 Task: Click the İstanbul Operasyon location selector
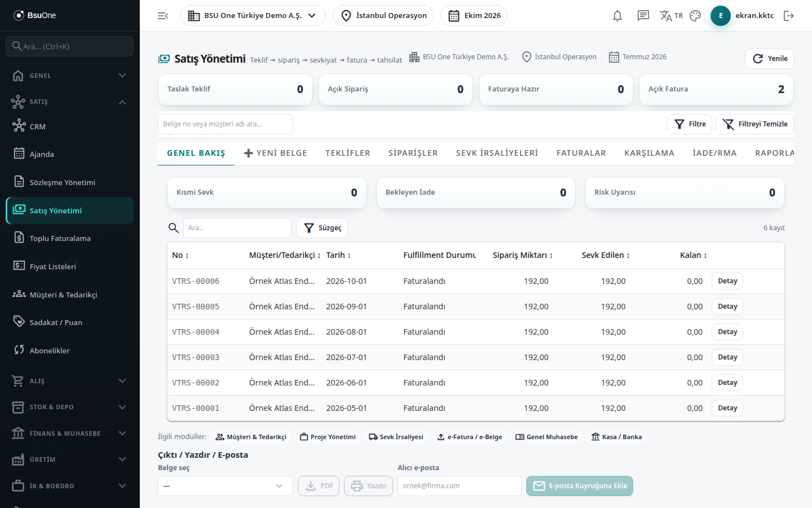point(383,16)
